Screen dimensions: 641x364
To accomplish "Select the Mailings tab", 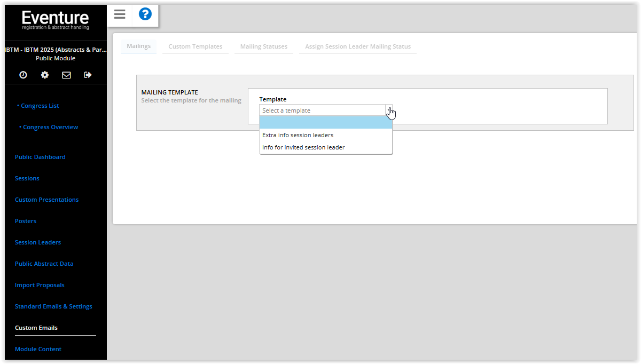I will 138,46.
